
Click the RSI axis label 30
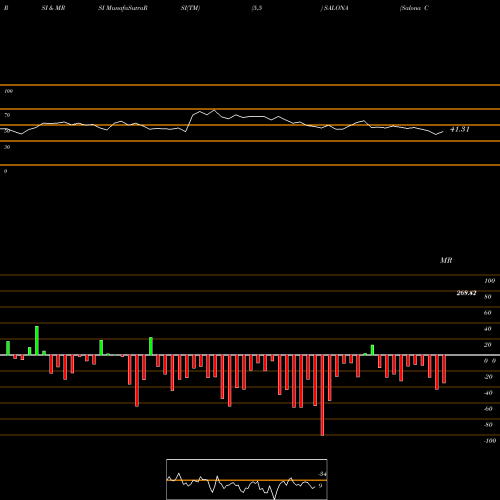[x=7, y=147]
